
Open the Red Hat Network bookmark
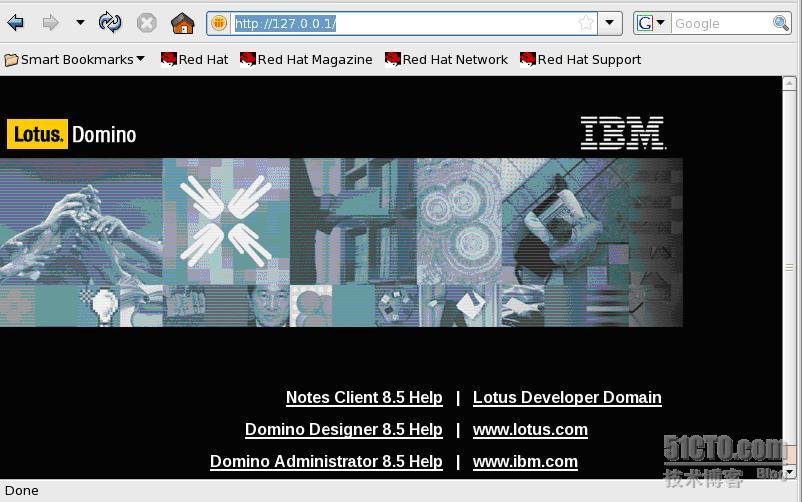(x=447, y=59)
